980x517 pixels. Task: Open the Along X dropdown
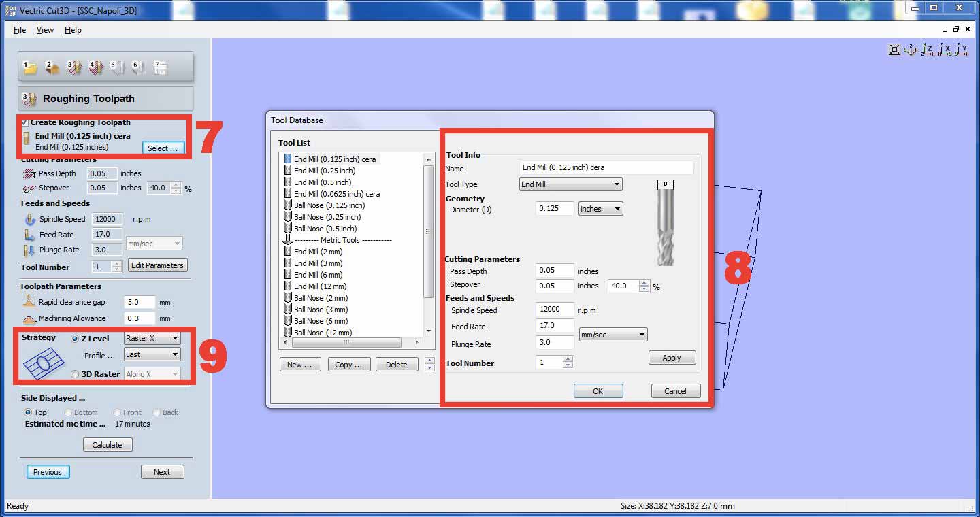tap(152, 374)
